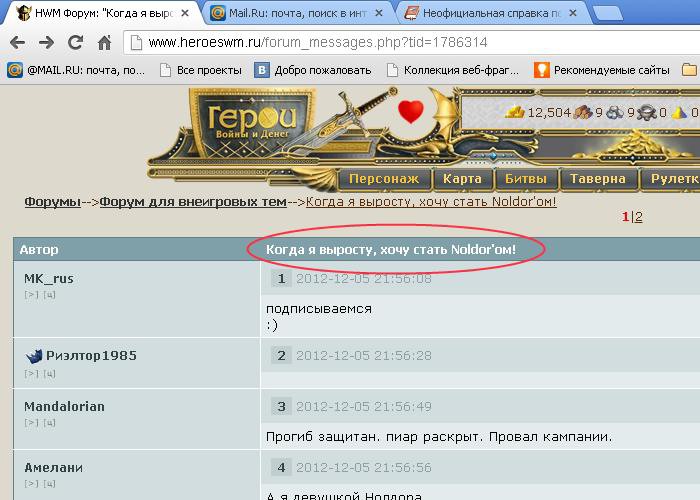Close the Неофициальная справка tab
Image resolution: width=700 pixels, height=500 pixels.
[573, 13]
